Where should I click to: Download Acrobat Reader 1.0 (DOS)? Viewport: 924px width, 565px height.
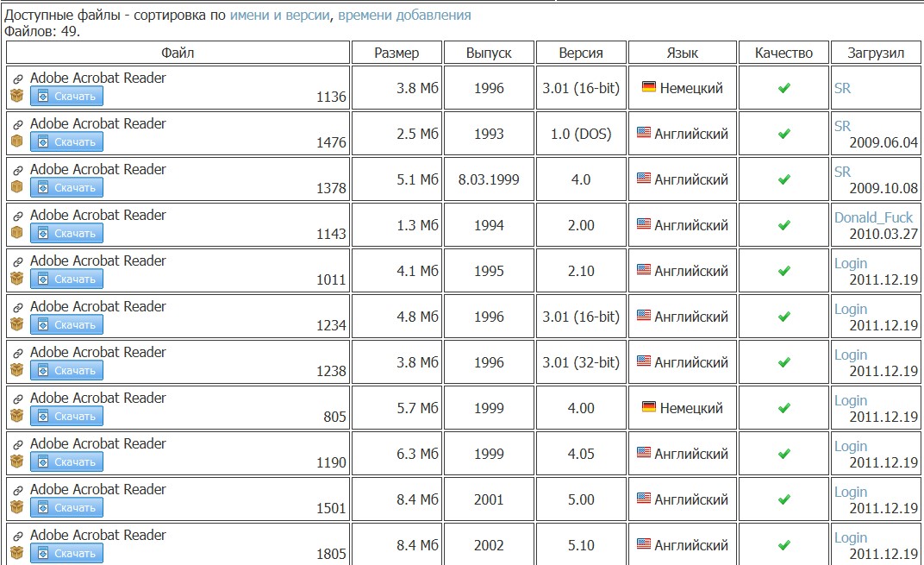click(x=66, y=141)
